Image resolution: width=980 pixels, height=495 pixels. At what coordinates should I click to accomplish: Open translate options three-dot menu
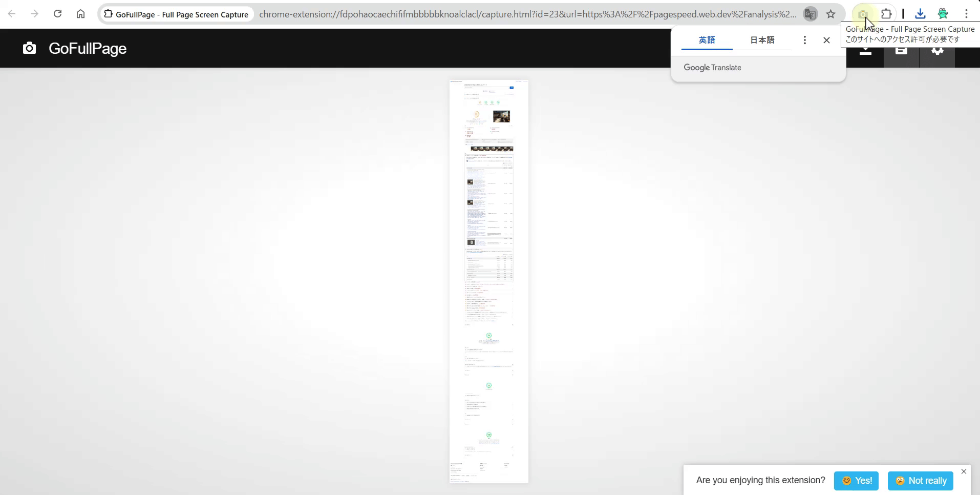coord(805,40)
